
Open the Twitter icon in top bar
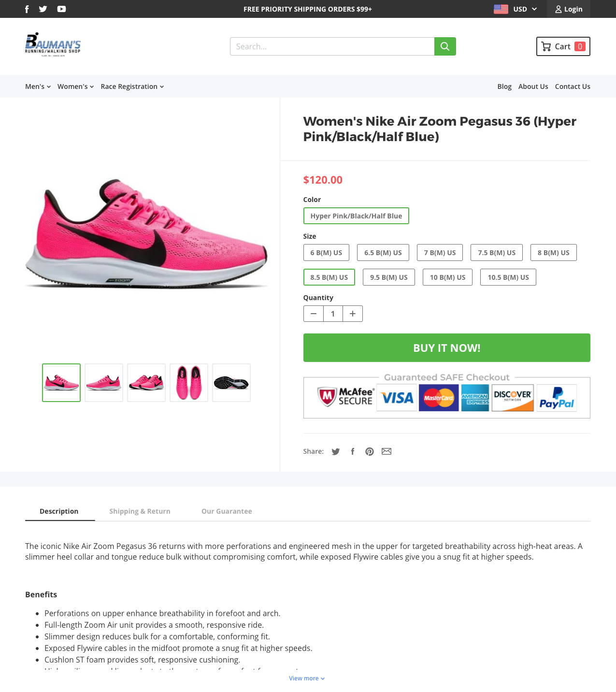[43, 9]
